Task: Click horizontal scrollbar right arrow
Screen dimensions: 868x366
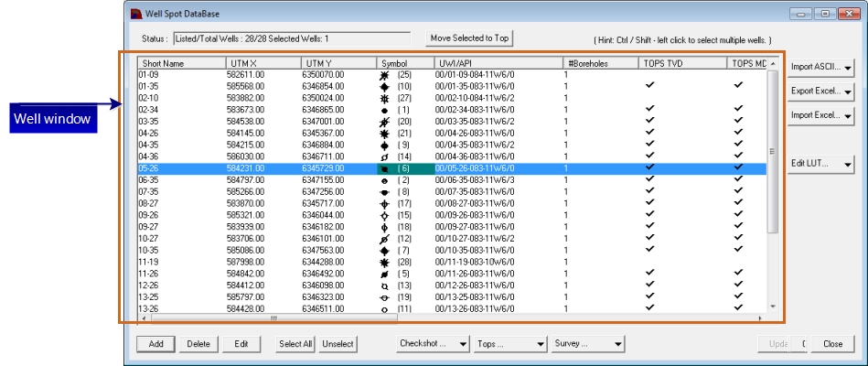Action: click(x=761, y=318)
